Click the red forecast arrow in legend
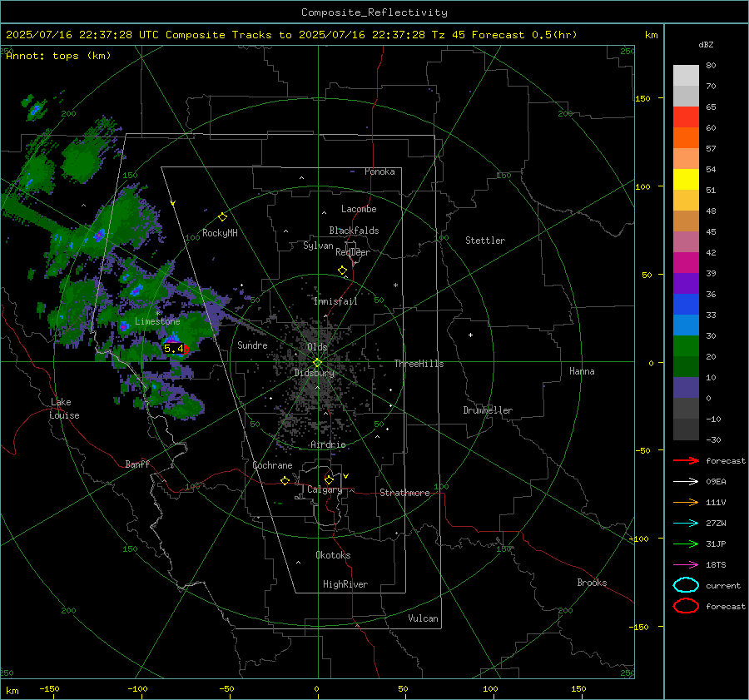This screenshot has height=700, width=749. point(686,460)
